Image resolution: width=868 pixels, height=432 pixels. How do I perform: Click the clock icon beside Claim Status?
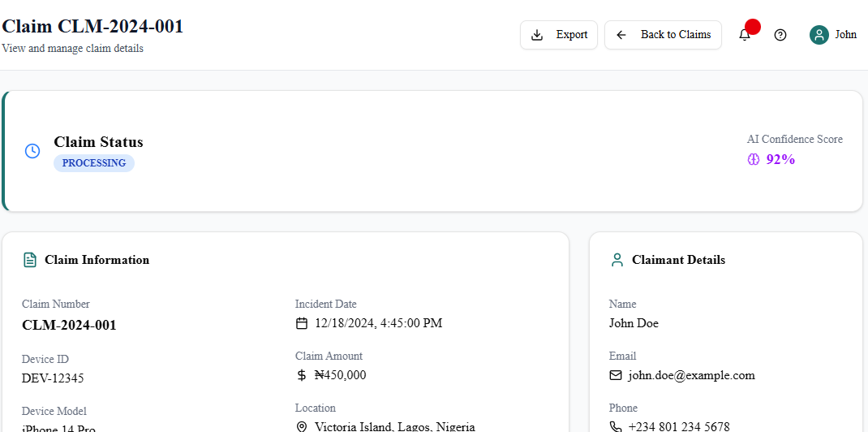(x=32, y=151)
